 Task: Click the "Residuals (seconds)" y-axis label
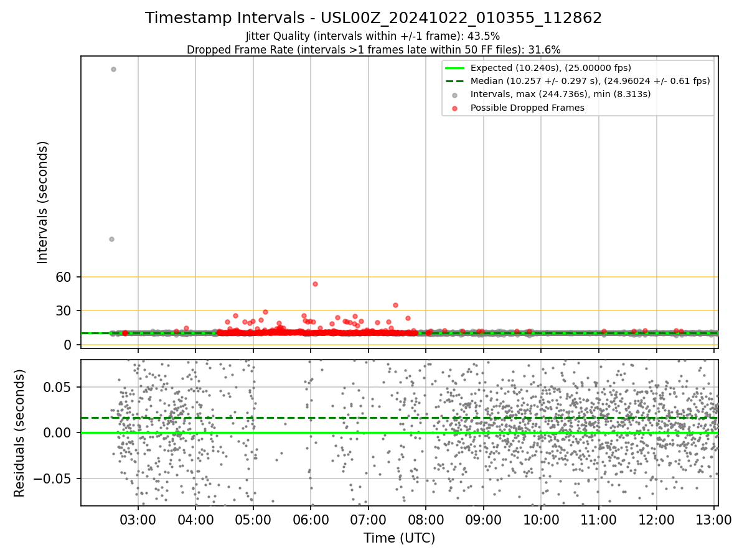coord(20,433)
